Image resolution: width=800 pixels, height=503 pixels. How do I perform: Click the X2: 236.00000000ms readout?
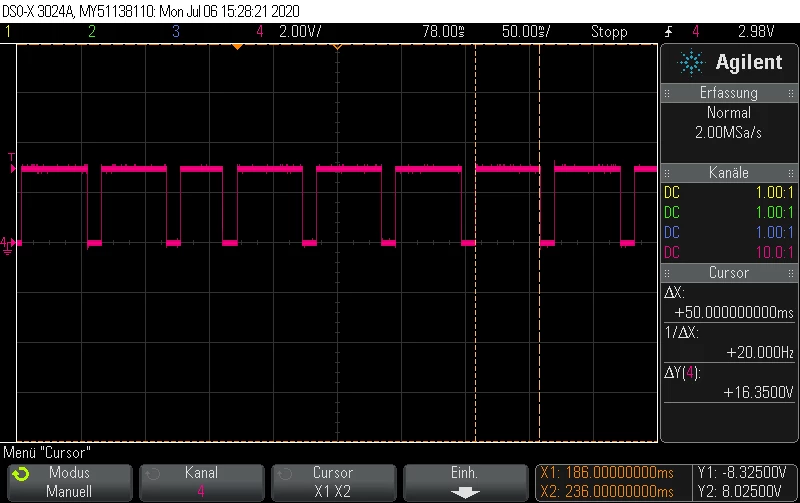607,491
